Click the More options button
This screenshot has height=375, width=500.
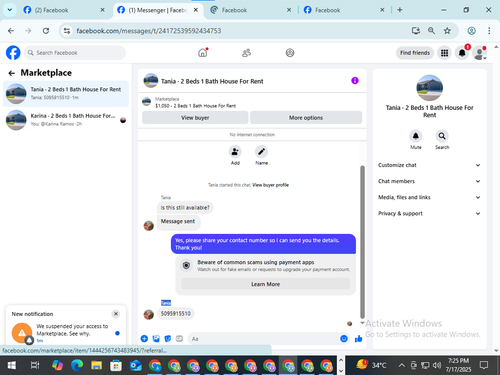click(x=306, y=118)
